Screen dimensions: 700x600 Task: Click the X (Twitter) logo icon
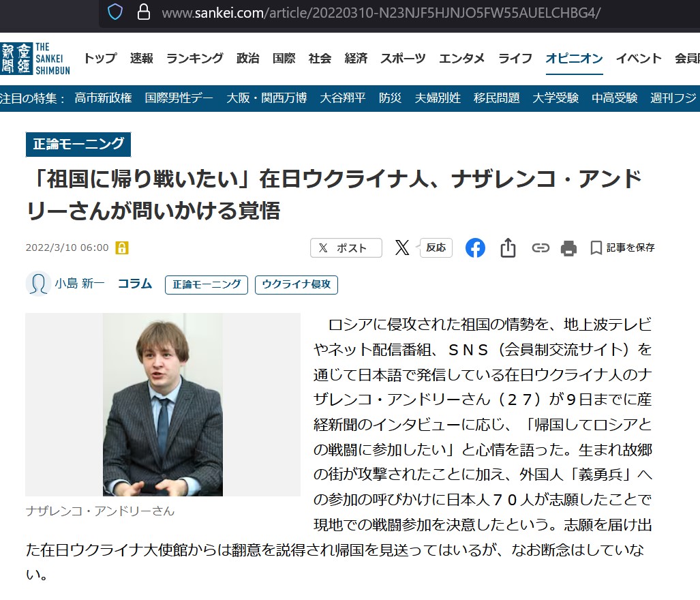(401, 247)
